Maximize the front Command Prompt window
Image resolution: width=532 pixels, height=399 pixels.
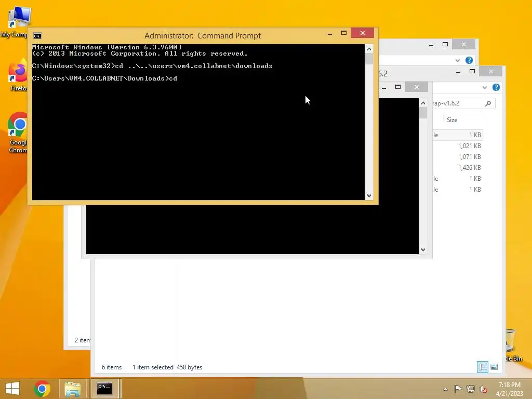(x=344, y=33)
